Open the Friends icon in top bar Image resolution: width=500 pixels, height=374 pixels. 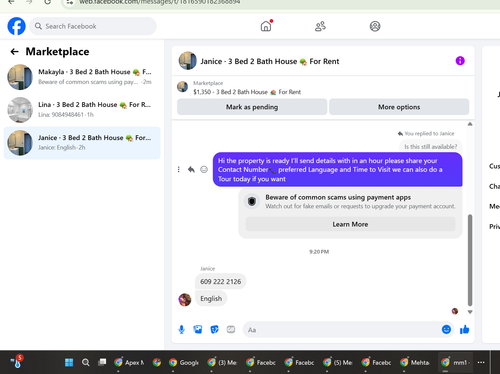(320, 26)
